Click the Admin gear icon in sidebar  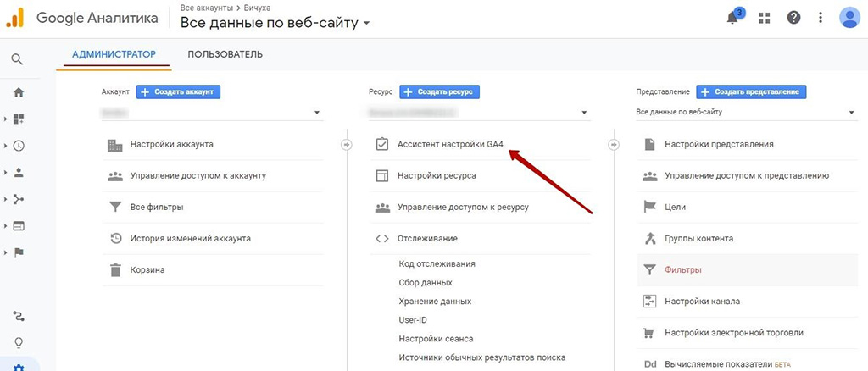(x=19, y=367)
